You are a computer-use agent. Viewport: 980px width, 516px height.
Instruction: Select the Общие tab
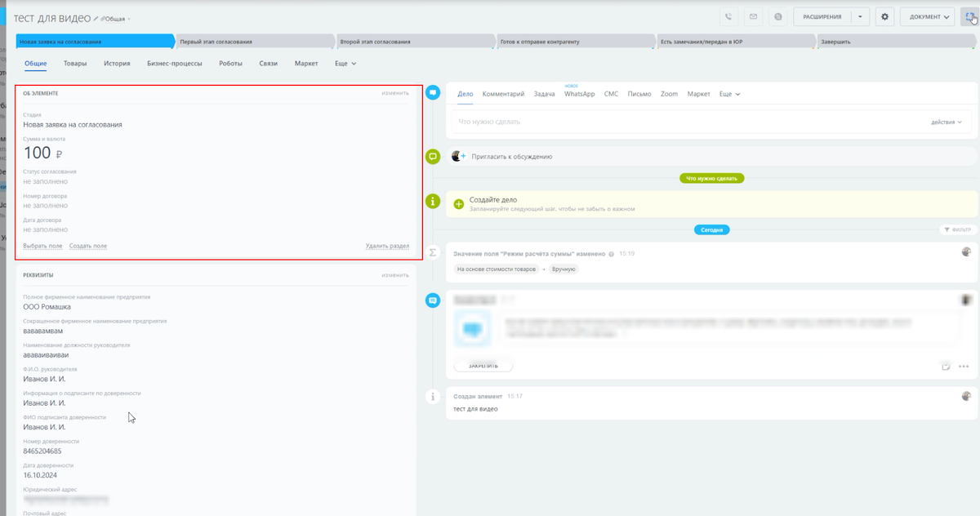click(x=35, y=63)
